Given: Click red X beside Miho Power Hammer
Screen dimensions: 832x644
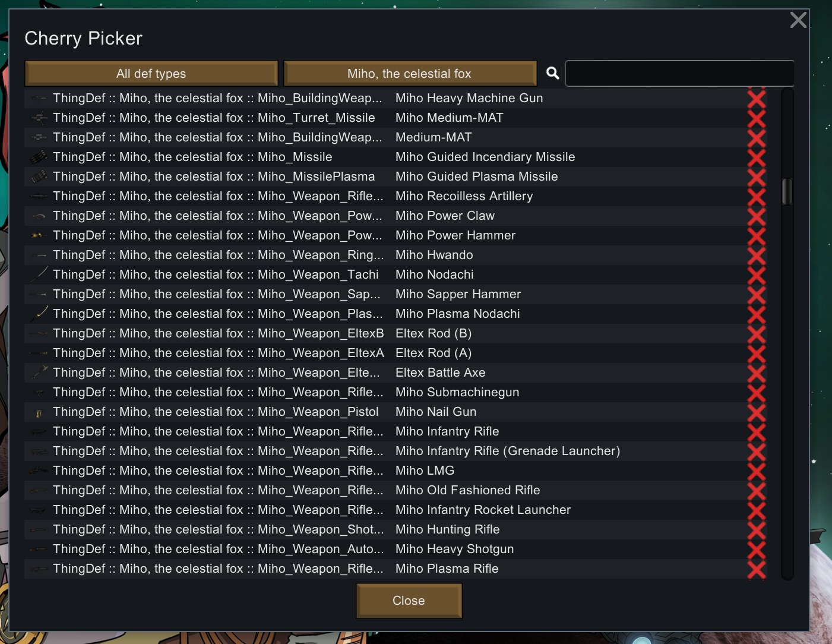Looking at the screenshot, I should 756,235.
